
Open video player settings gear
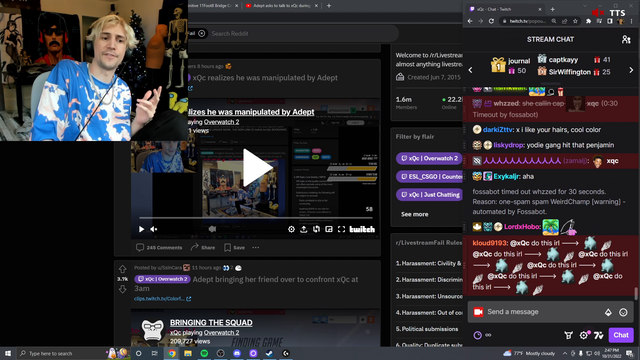291,229
